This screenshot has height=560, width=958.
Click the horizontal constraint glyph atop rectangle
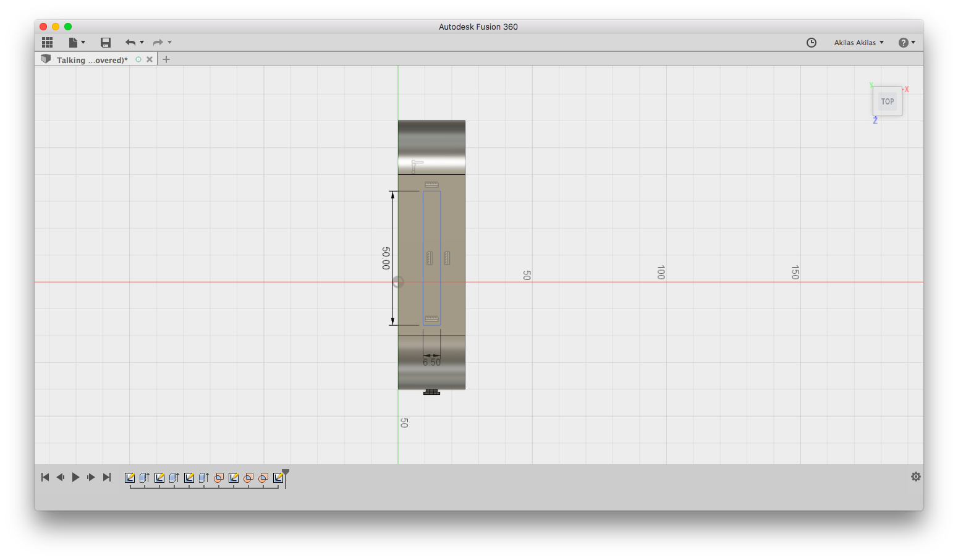[431, 184]
